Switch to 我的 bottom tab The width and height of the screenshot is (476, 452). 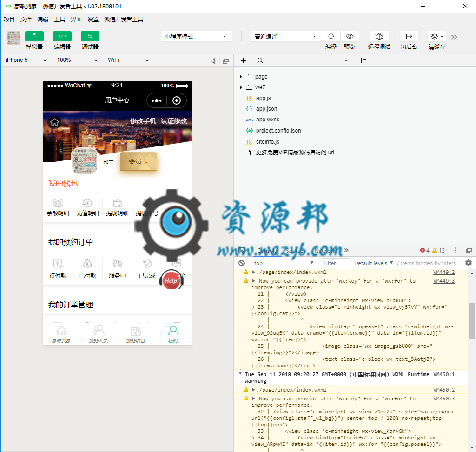173,334
